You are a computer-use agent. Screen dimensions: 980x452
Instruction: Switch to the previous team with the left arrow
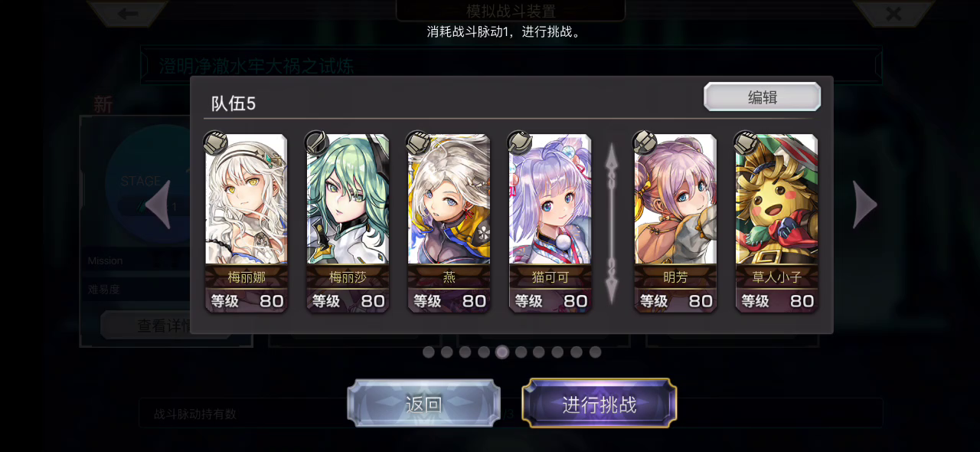click(x=158, y=205)
